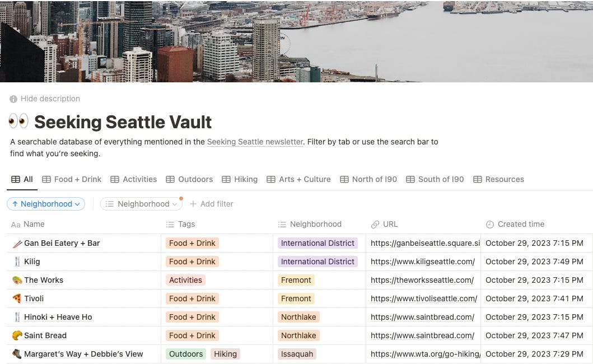Open Margaret's Way + Debbie's View entry
This screenshot has width=593, height=364.
83,354
